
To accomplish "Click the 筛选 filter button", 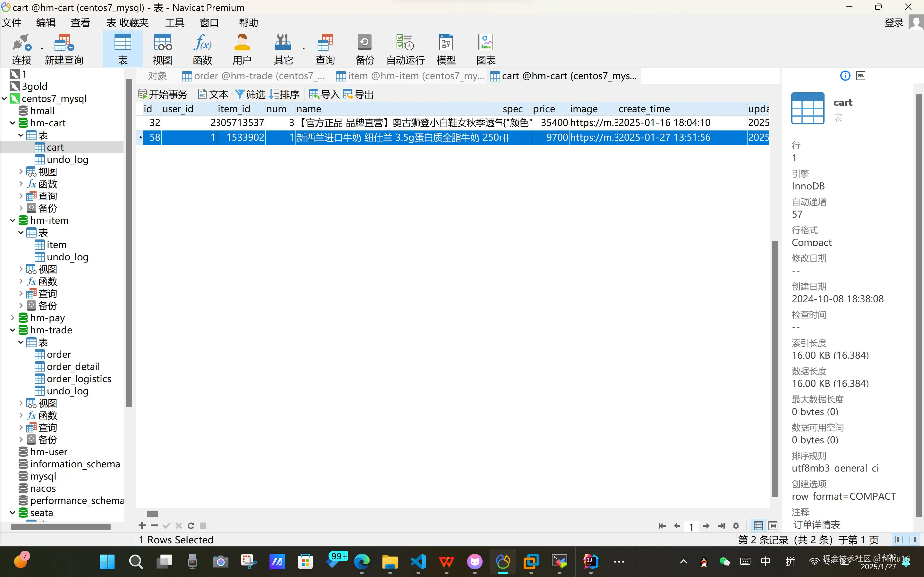I will coord(251,94).
